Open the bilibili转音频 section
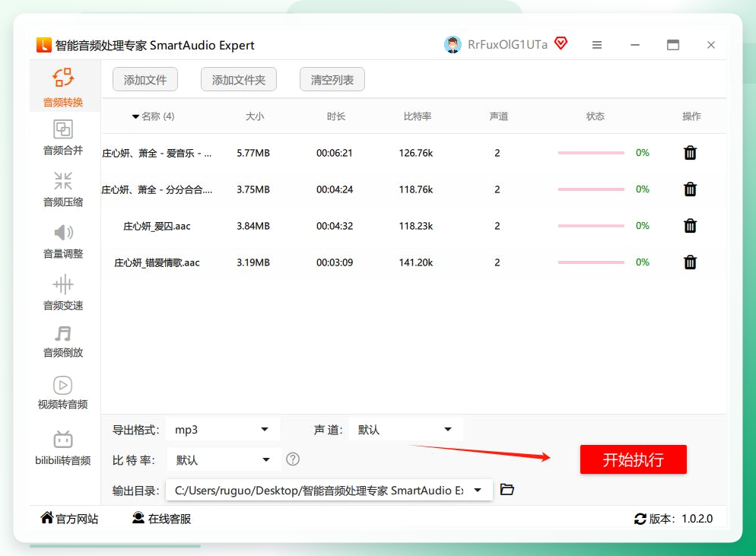 (x=63, y=448)
